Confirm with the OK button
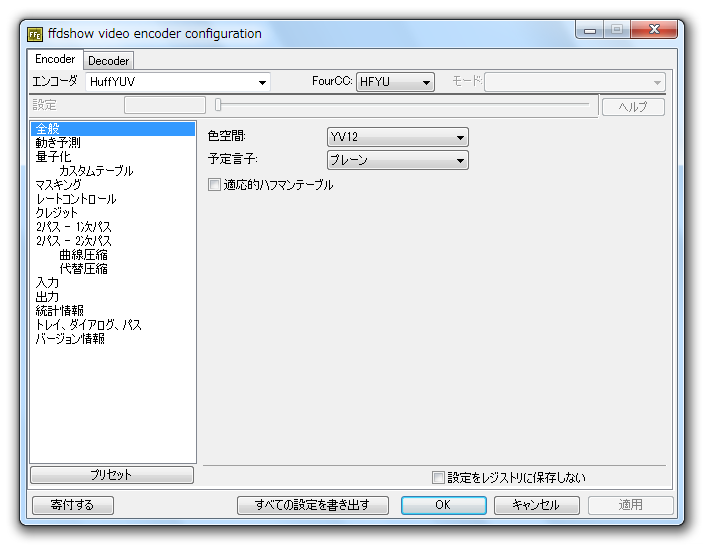The image size is (708, 548). pos(443,505)
